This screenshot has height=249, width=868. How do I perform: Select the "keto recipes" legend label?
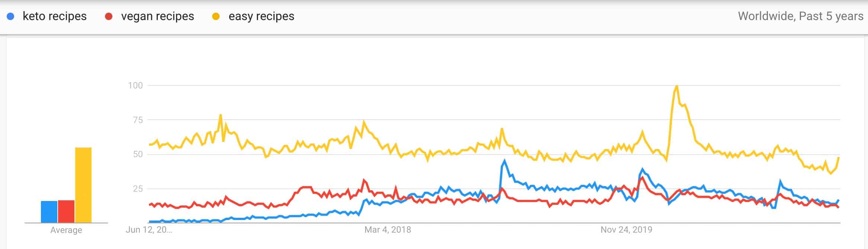(x=55, y=16)
